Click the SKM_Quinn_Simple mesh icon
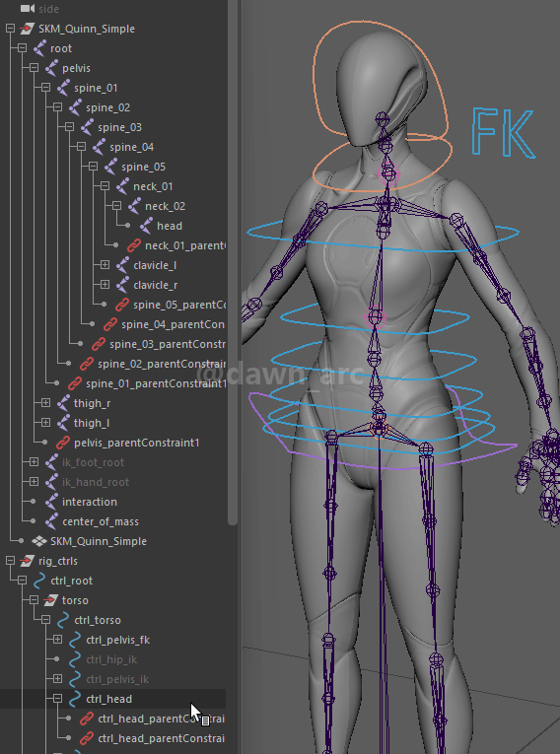This screenshot has width=560, height=754. pyautogui.click(x=39, y=541)
